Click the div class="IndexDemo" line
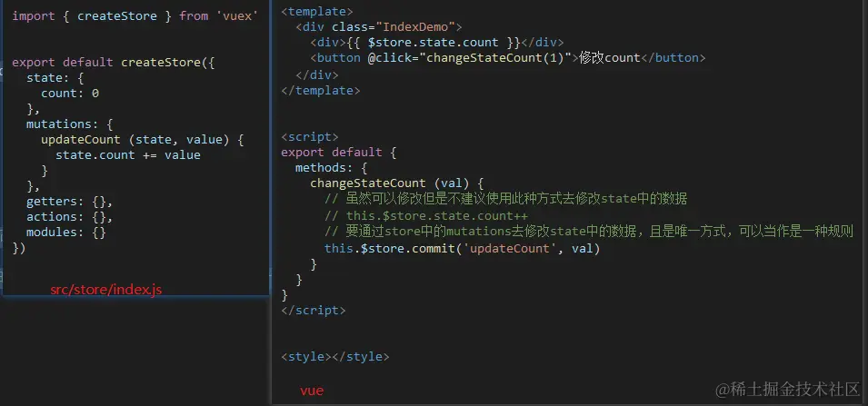Viewport: 868px width, 406px height. [x=379, y=26]
